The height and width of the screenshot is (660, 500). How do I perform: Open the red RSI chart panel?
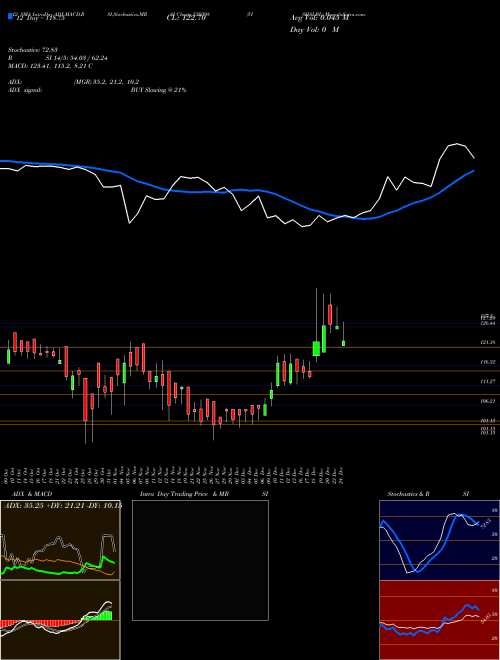pyautogui.click(x=439, y=620)
